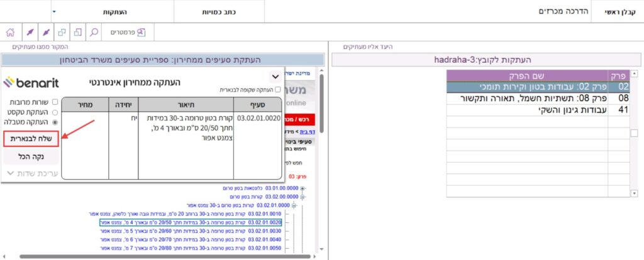Viewport: 644px width, 260px height.
Task: Click the Home icon in the toolbar
Action: [x=10, y=32]
